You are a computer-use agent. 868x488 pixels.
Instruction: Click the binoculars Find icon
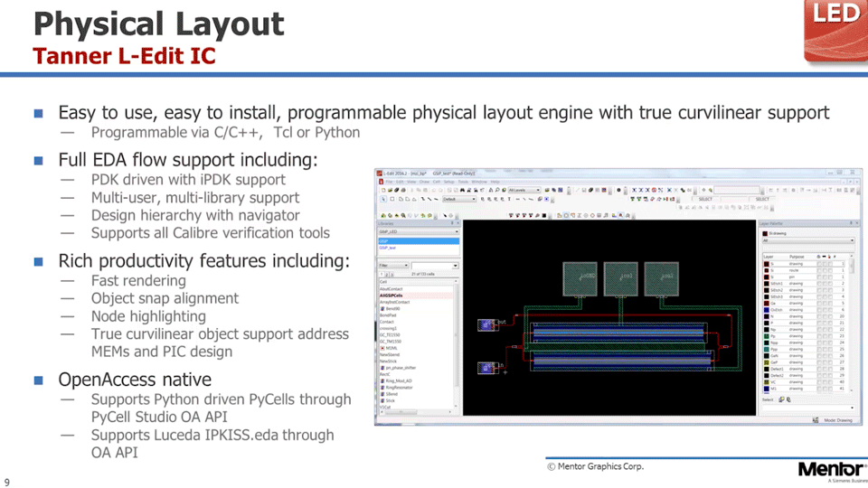pyautogui.click(x=462, y=190)
